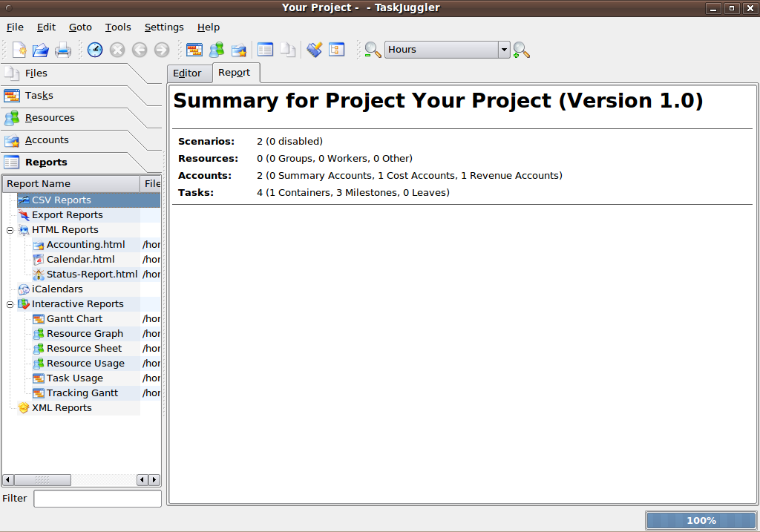The width and height of the screenshot is (760, 532).
Task: Select Tracking Gantt report
Action: (x=82, y=393)
